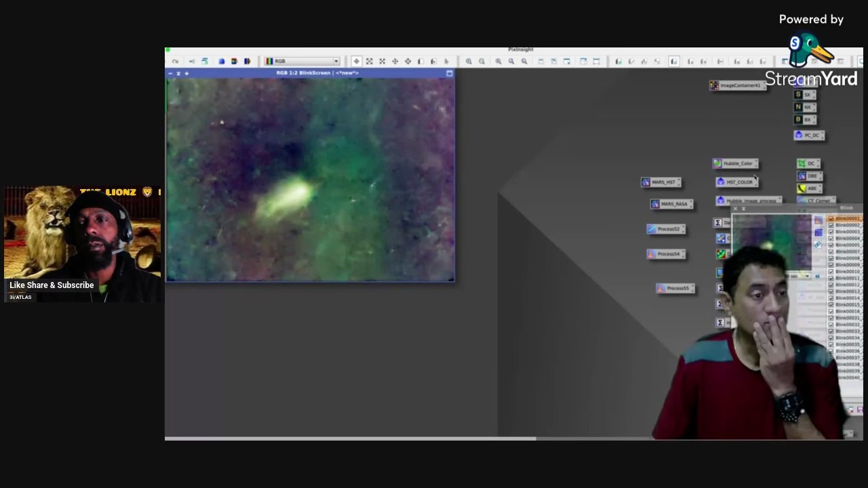Image resolution: width=868 pixels, height=488 pixels.
Task: Uncheck the Blink00009 checkbox
Action: [831, 265]
